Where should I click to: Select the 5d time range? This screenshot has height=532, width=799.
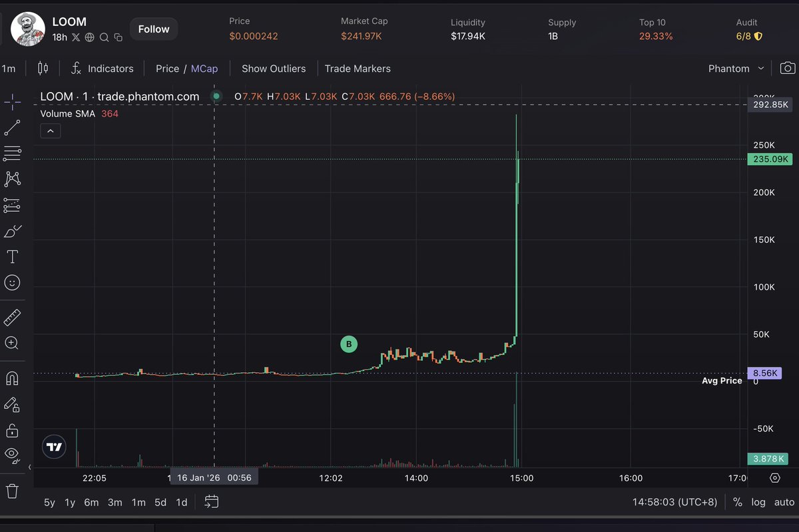point(160,502)
